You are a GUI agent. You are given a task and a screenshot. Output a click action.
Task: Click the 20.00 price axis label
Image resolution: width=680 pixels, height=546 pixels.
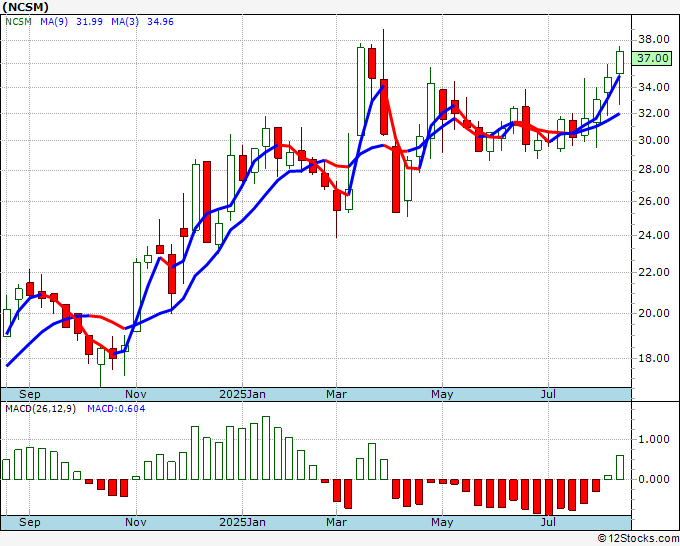[x=654, y=313]
